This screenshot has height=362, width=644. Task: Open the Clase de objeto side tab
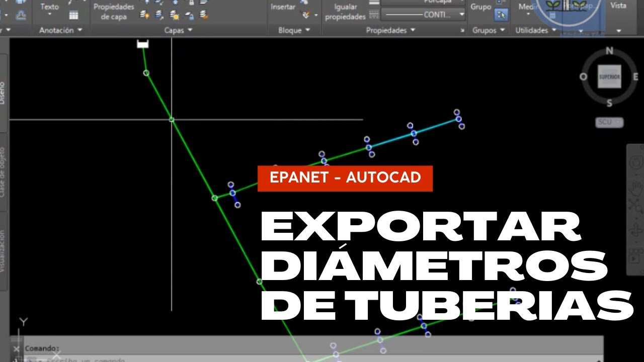click(x=4, y=172)
